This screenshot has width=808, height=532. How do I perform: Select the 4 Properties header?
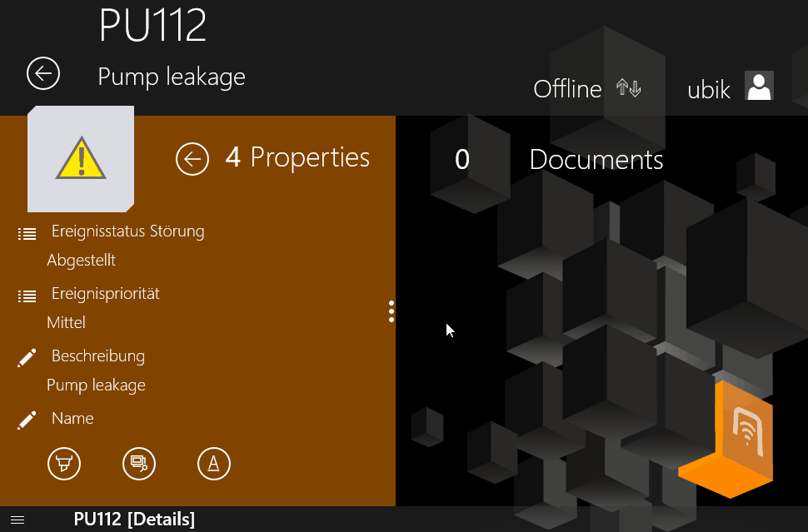297,157
